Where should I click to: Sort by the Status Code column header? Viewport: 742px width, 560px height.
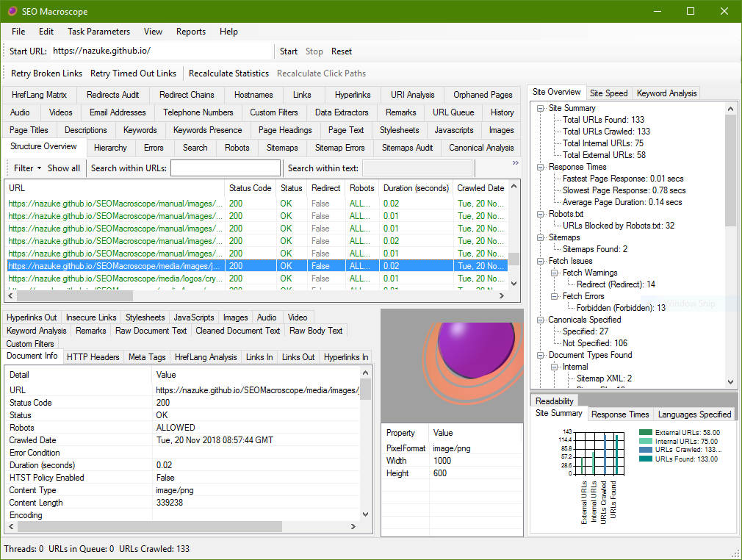[250, 188]
